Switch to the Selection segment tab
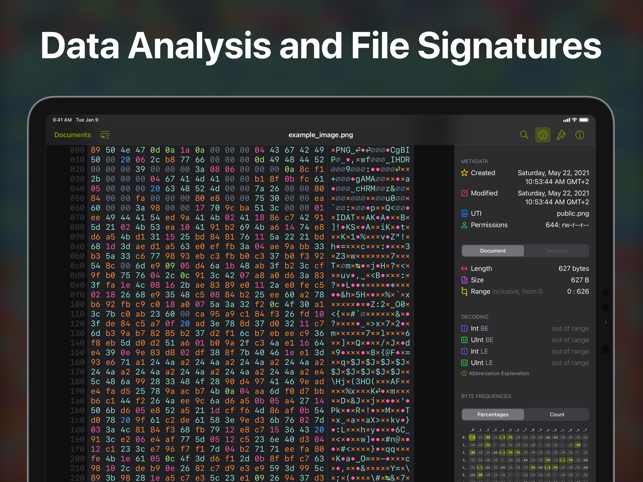Image resolution: width=643 pixels, height=482 pixels. click(557, 251)
